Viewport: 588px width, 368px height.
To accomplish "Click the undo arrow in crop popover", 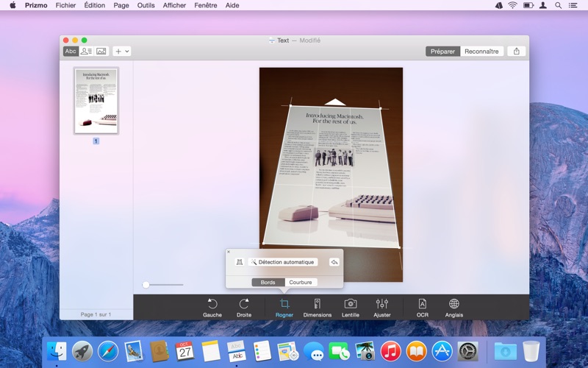I will tap(334, 262).
